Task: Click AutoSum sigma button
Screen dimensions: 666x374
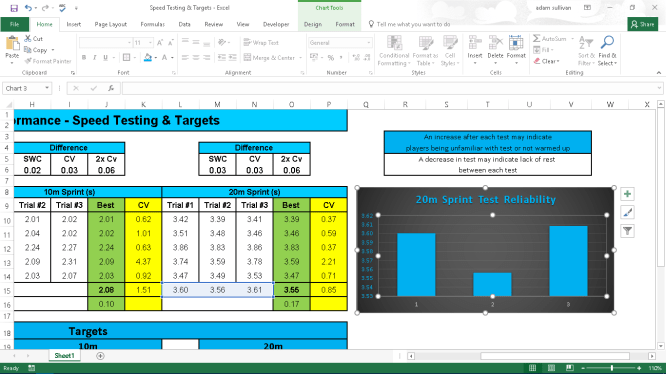Action: 550,39
